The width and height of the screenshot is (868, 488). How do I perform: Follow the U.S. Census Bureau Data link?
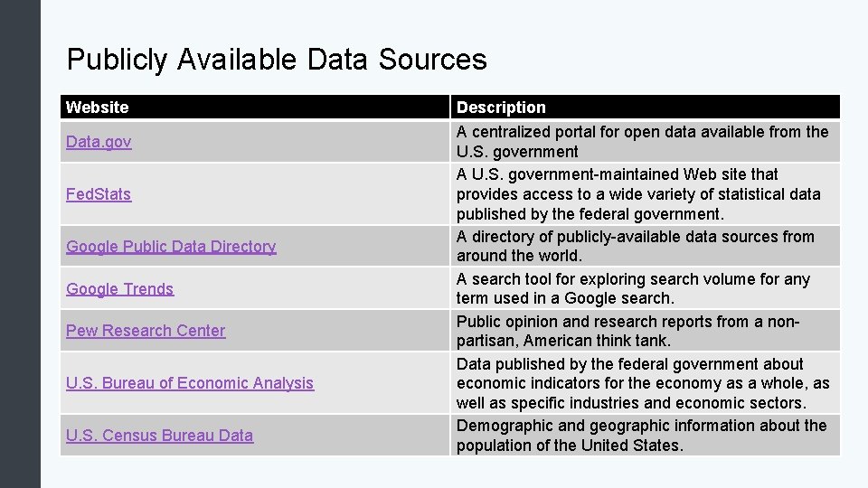[159, 436]
